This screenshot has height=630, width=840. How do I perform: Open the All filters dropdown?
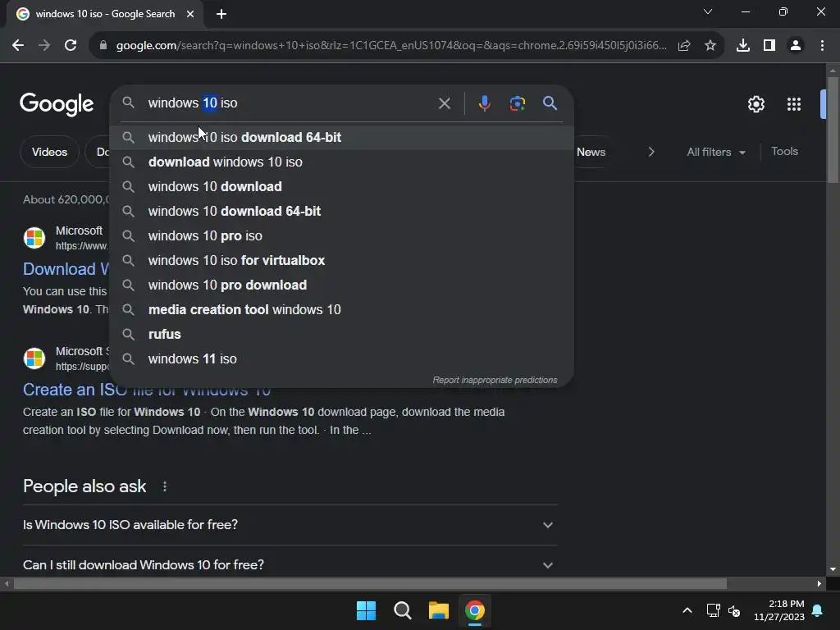pyautogui.click(x=716, y=152)
